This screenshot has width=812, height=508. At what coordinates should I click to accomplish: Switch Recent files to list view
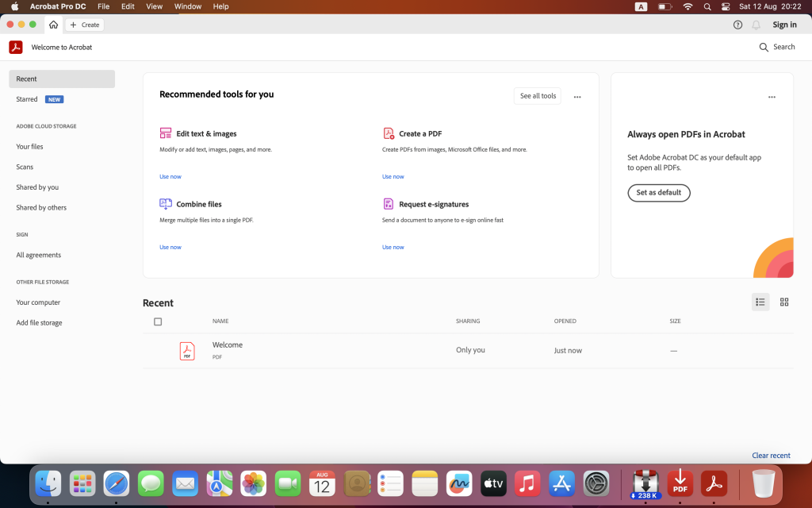(760, 302)
